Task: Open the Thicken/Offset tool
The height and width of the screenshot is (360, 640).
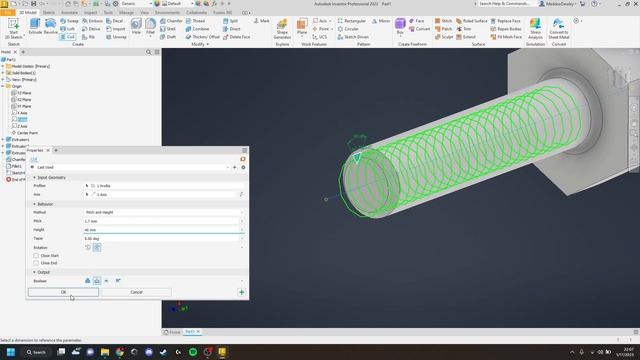Action: click(x=202, y=37)
